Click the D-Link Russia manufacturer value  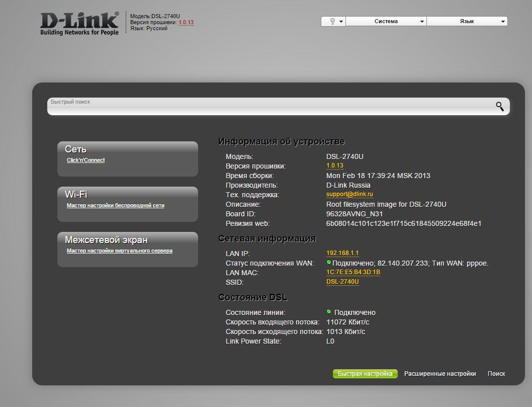tap(348, 185)
